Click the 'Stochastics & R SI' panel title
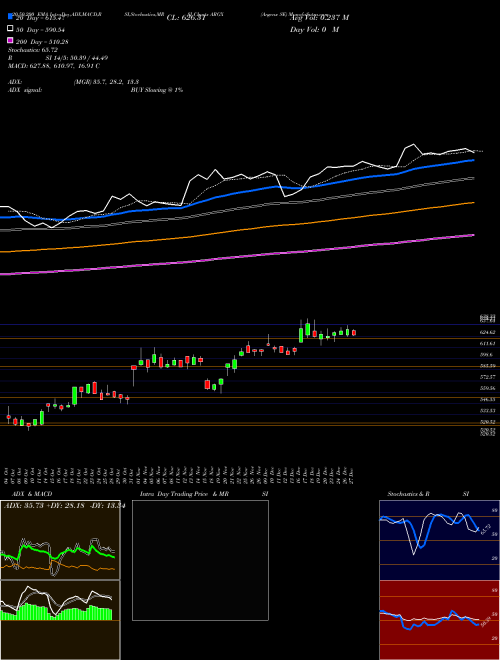 (x=428, y=494)
